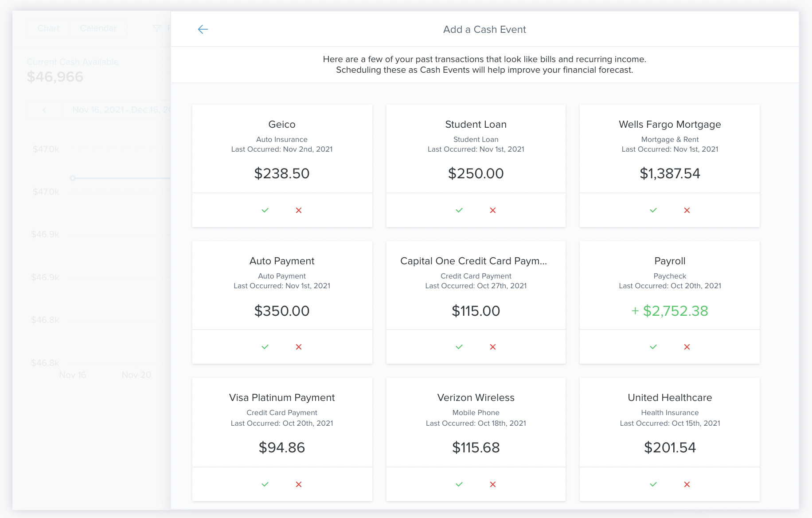Switch to the Calendar tab
This screenshot has width=812, height=518.
click(98, 28)
